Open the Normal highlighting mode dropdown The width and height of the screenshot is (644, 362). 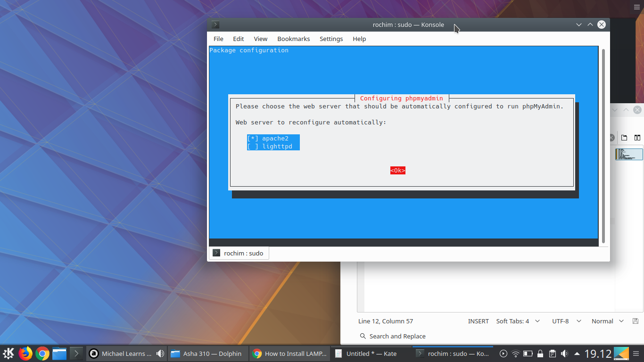point(608,321)
